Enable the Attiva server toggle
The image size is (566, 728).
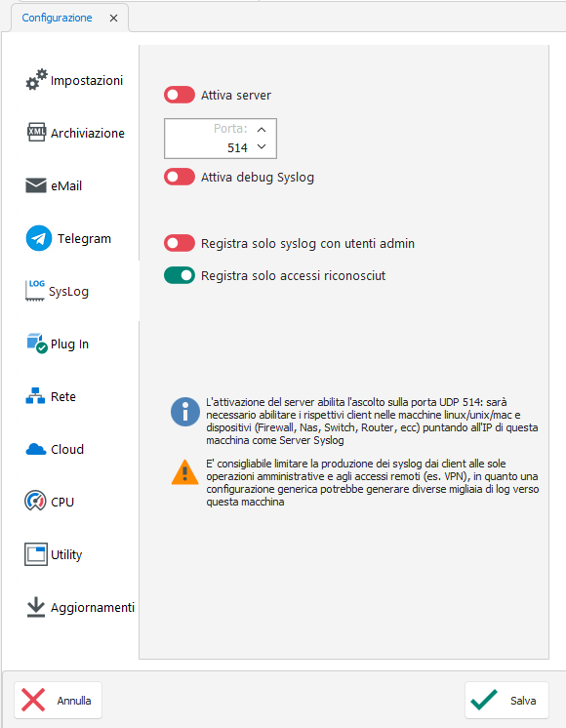[x=180, y=95]
